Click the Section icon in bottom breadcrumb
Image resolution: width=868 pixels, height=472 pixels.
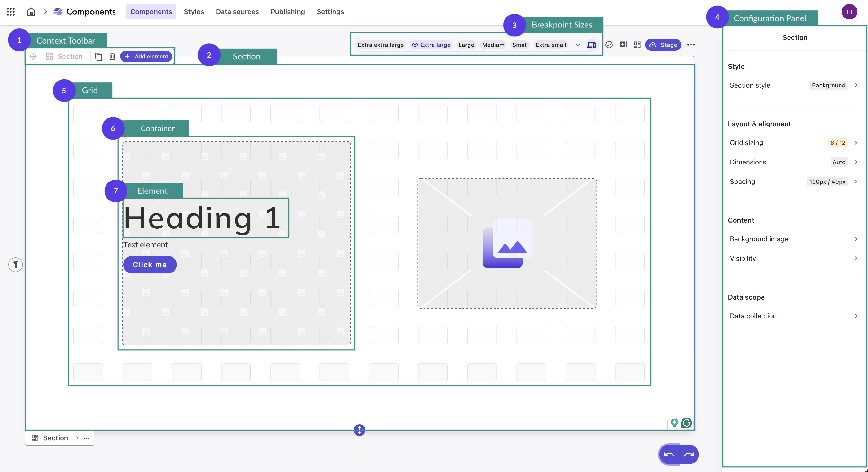pyautogui.click(x=35, y=438)
